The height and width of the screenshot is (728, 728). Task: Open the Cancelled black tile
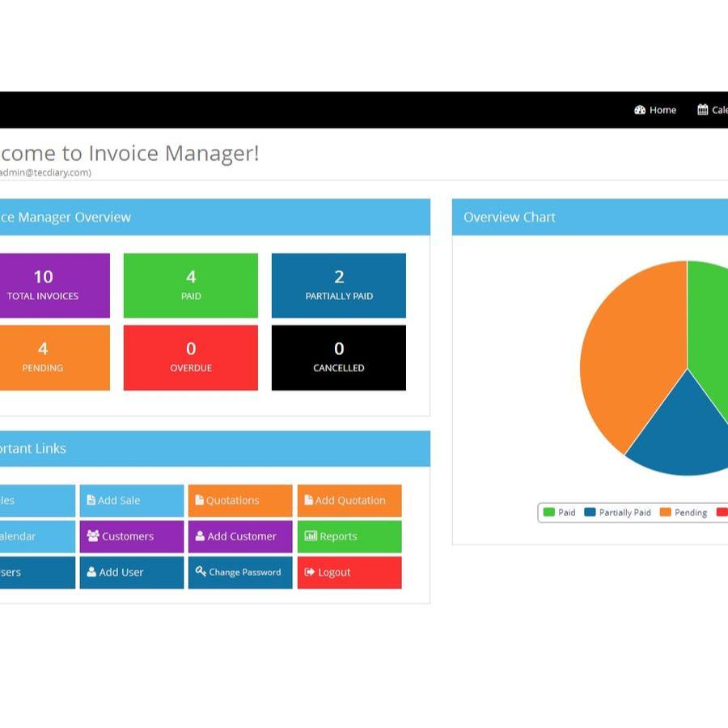click(339, 358)
